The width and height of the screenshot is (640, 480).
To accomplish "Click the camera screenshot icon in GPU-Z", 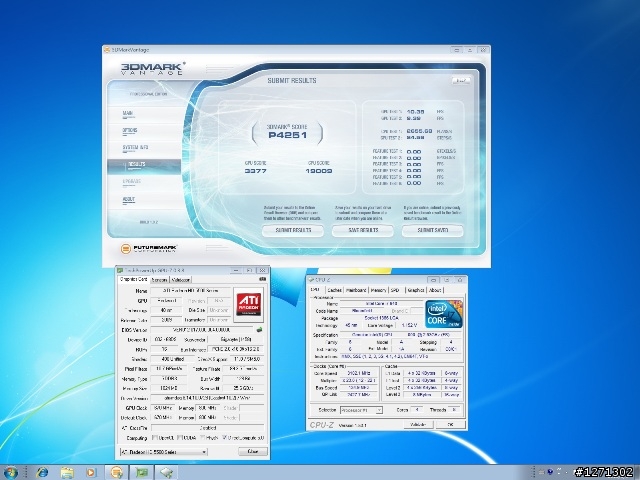I will point(262,279).
